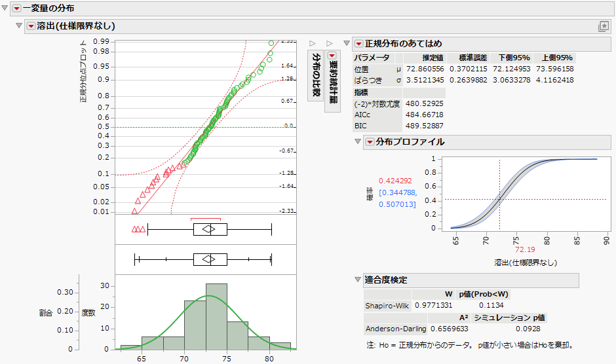Screen dimensions: 616x364
Task: Click the 正規分布のあてはめ header title
Action: point(404,44)
